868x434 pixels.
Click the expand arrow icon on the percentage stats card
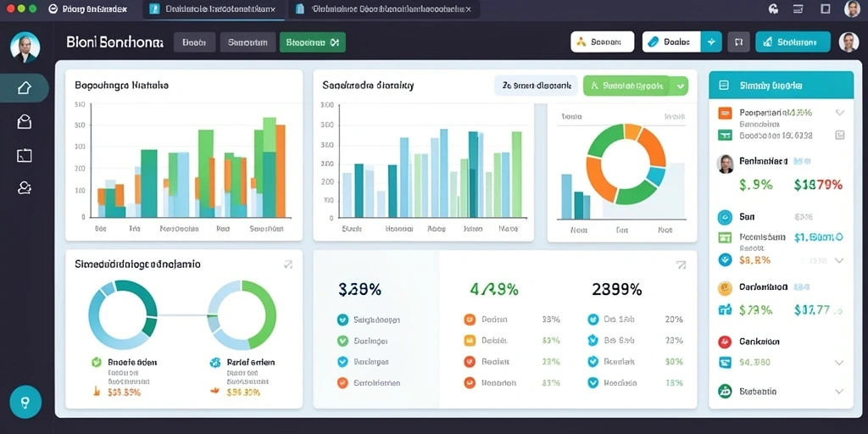[681, 265]
